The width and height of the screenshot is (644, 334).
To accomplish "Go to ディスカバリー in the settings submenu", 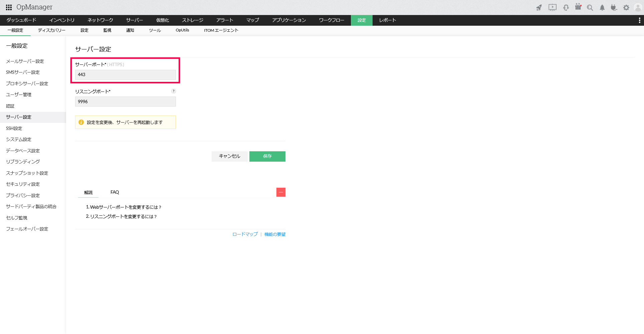I will [51, 30].
